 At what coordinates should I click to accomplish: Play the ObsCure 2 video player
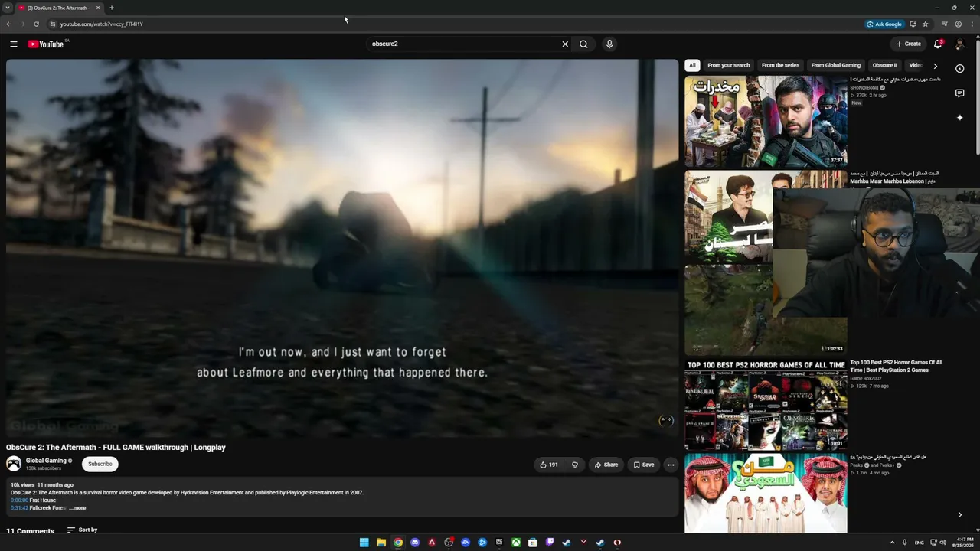pos(342,248)
